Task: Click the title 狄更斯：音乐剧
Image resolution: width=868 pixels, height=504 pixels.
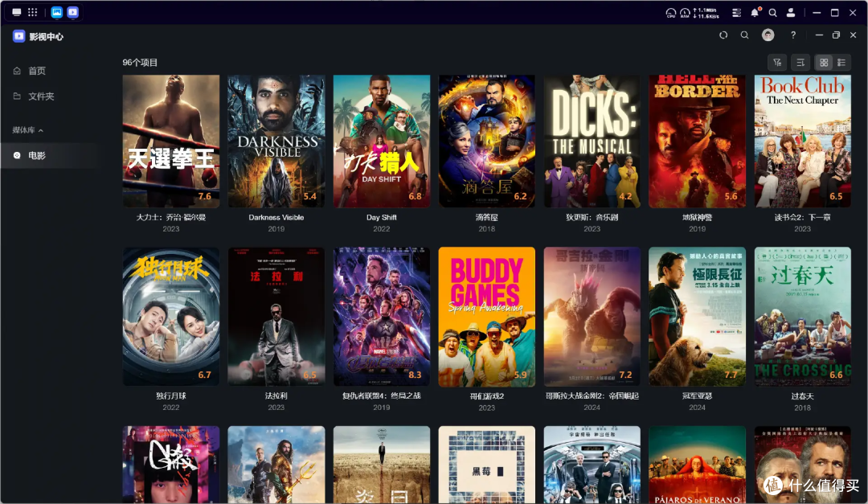Action: [x=592, y=217]
